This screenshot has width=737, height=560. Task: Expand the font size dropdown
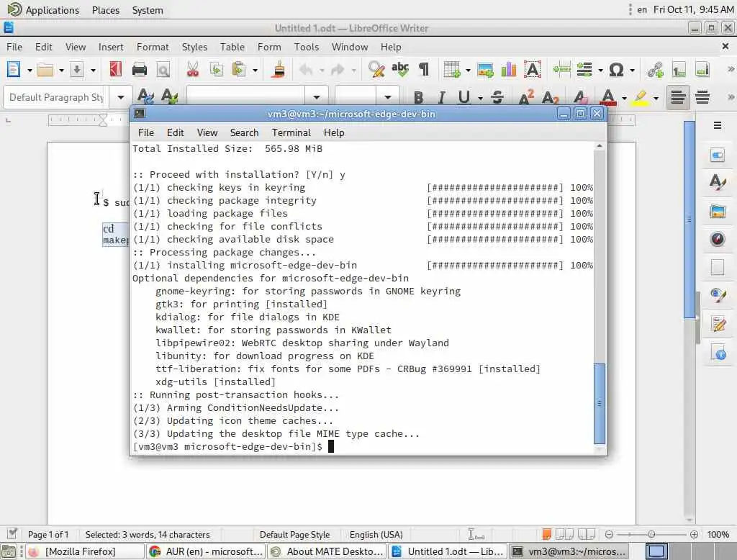[x=388, y=97]
